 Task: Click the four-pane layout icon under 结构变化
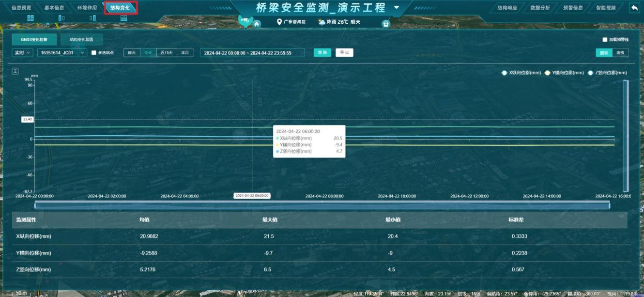123,18
